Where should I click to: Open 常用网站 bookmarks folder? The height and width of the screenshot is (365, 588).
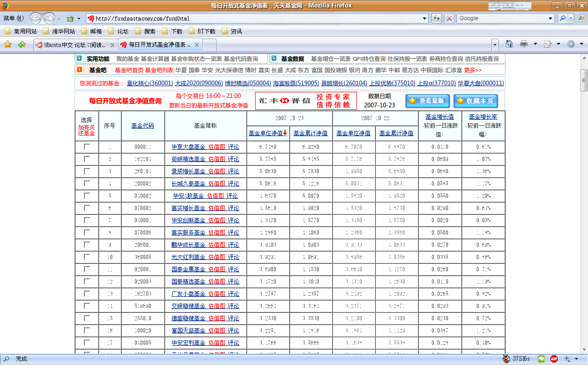(x=21, y=32)
